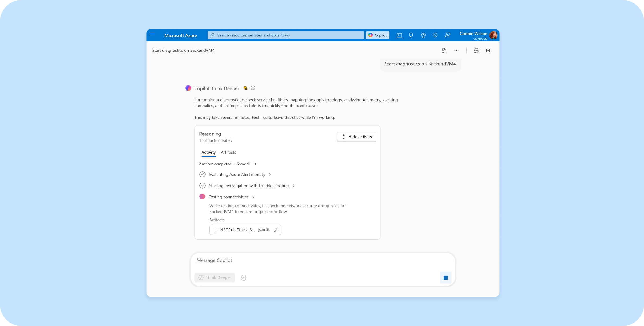
Task: Click the database sources icon
Action: point(244,277)
